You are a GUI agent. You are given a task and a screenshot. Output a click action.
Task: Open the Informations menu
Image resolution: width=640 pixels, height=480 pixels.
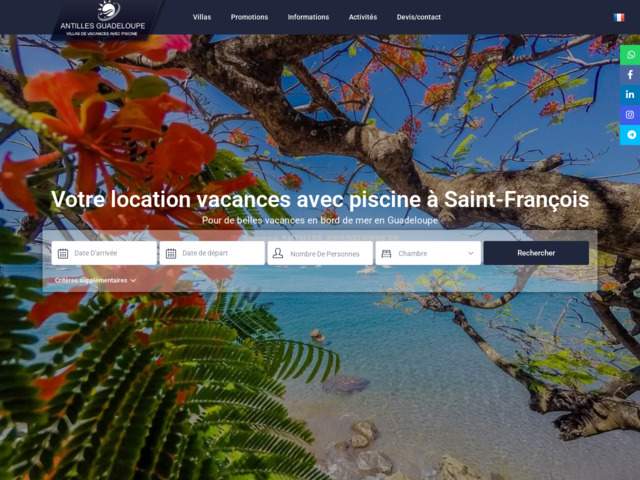pos(308,17)
